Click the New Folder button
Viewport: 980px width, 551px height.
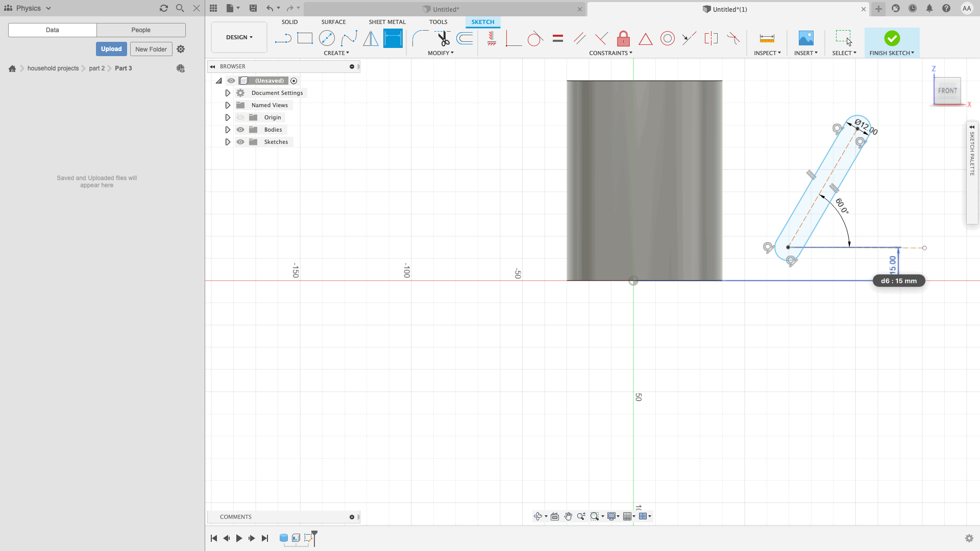[151, 49]
